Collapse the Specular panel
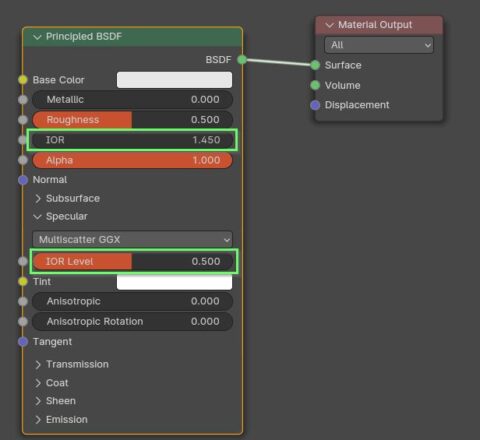 pyautogui.click(x=37, y=217)
